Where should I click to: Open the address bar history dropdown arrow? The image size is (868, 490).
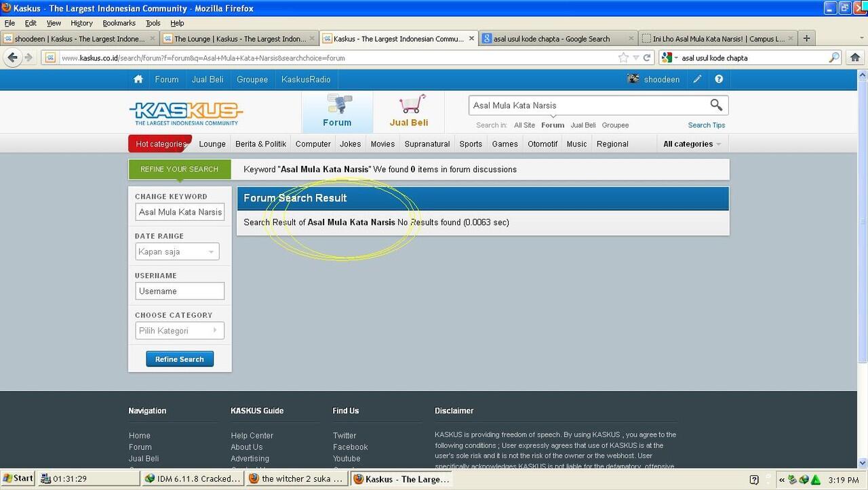click(635, 58)
